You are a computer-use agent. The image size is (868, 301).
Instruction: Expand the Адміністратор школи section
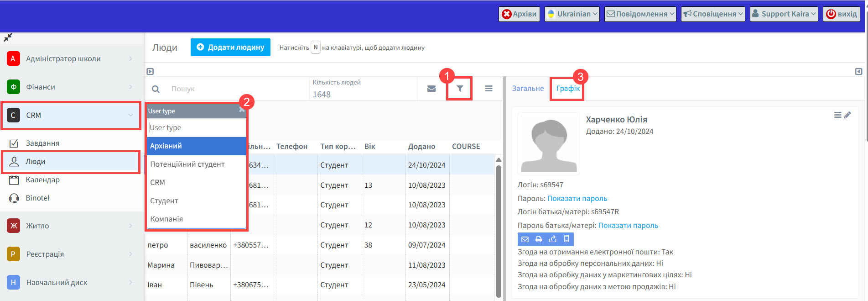(130, 58)
